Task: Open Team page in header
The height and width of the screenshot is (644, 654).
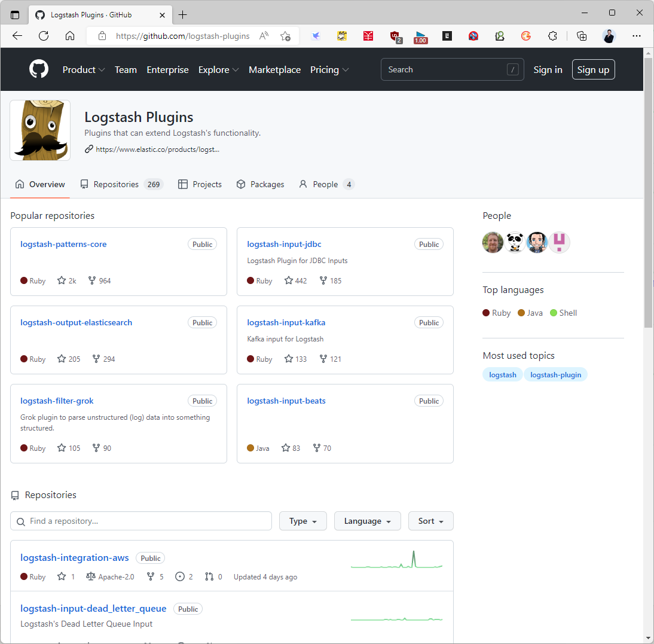Action: point(126,69)
